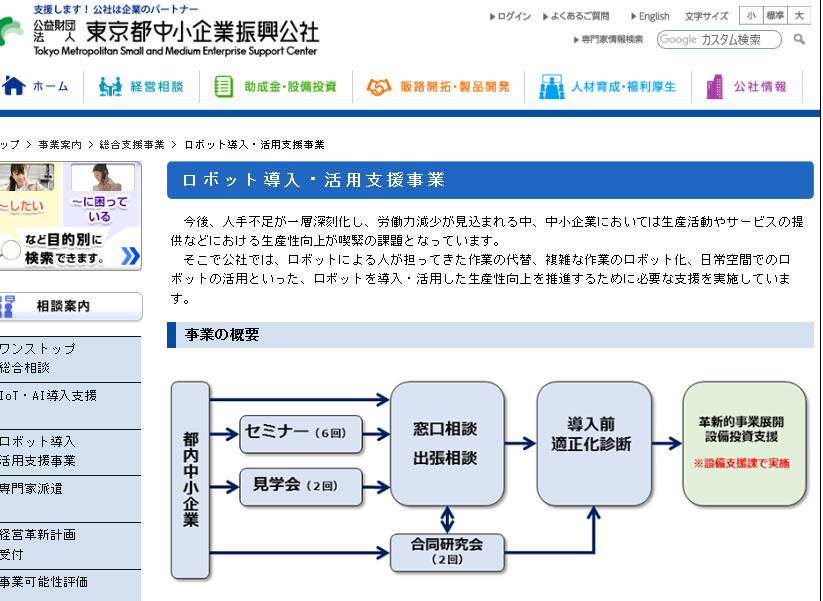Image resolution: width=823 pixels, height=601 pixels.
Task: Set text size to 小
Action: point(751,16)
